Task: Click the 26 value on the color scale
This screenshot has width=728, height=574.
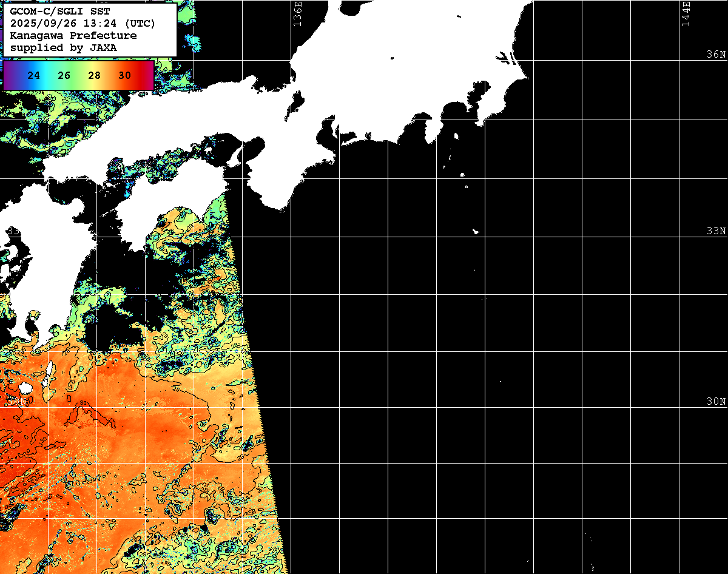Action: coord(64,76)
